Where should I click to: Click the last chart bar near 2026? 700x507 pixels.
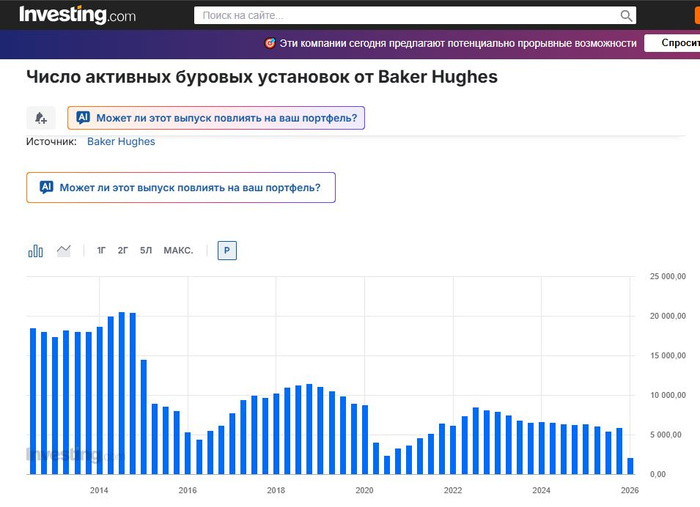coord(631,466)
